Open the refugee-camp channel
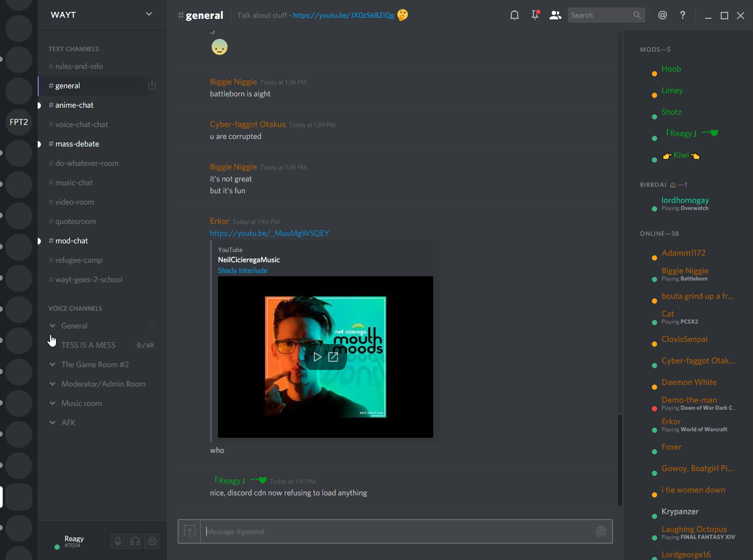The height and width of the screenshot is (560, 753). (x=102, y=260)
